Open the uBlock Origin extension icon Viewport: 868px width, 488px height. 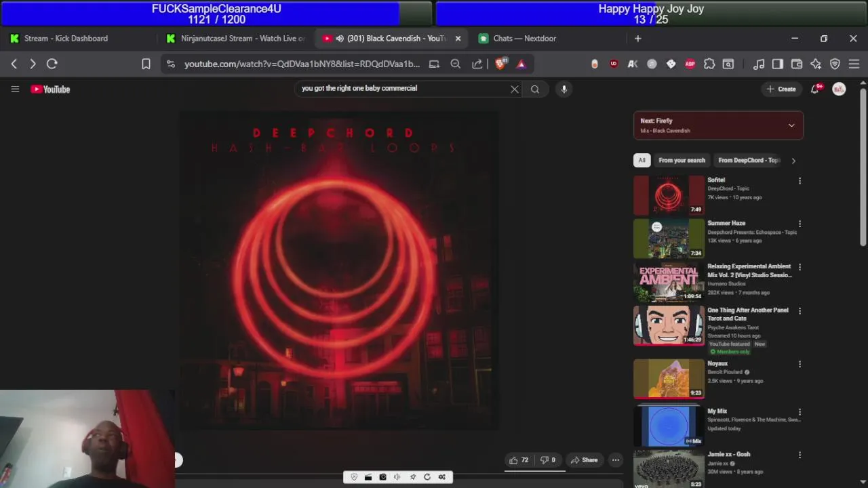click(614, 64)
